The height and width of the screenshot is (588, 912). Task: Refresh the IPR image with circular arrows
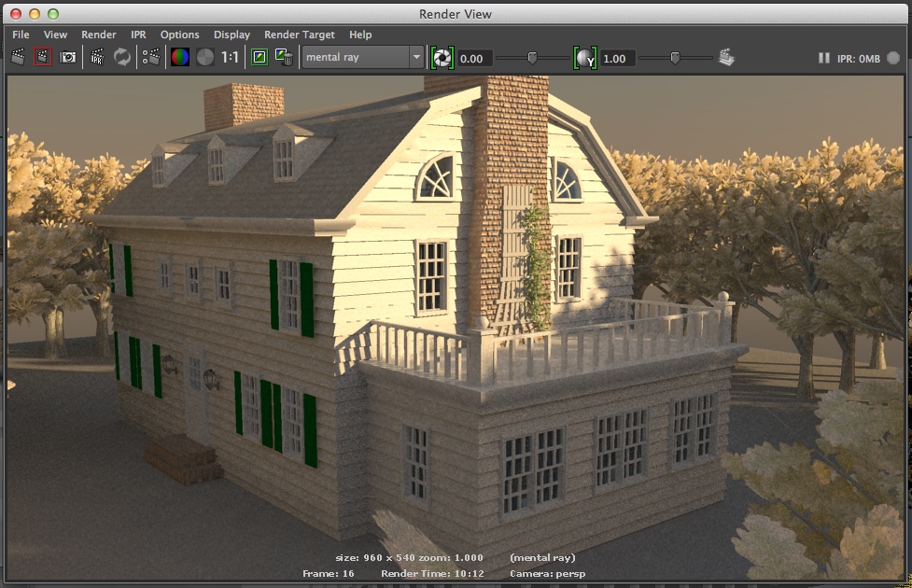[x=122, y=57]
